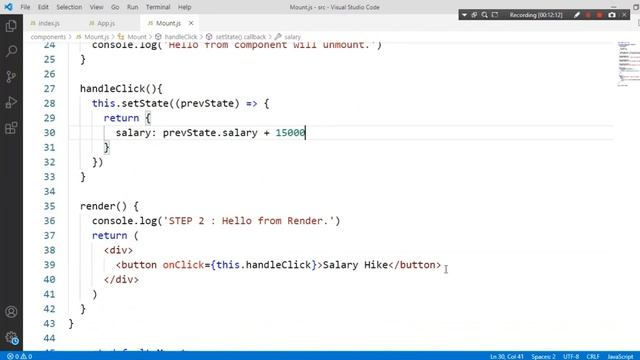Viewport: 640px width, 360px height.
Task: Open the Help menu
Action: click(x=184, y=7)
